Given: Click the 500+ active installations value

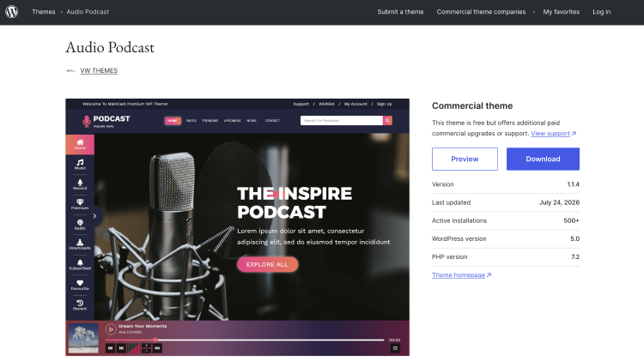Looking at the screenshot, I should coord(571,220).
